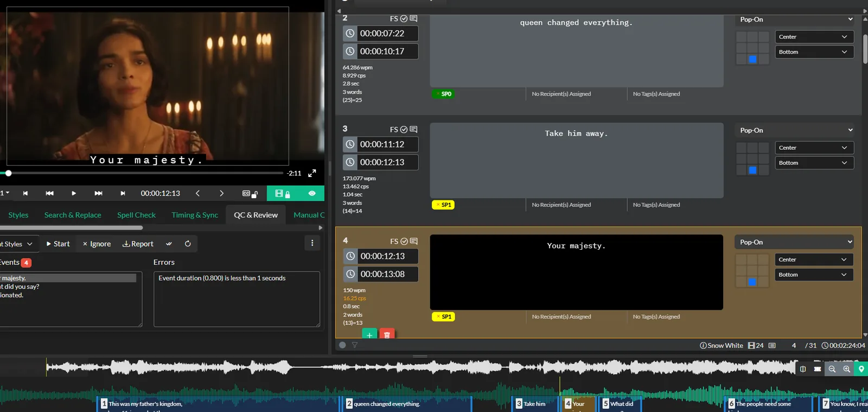Image resolution: width=868 pixels, height=412 pixels.
Task: Open Center alignment dropdown for event 4
Action: [x=814, y=259]
